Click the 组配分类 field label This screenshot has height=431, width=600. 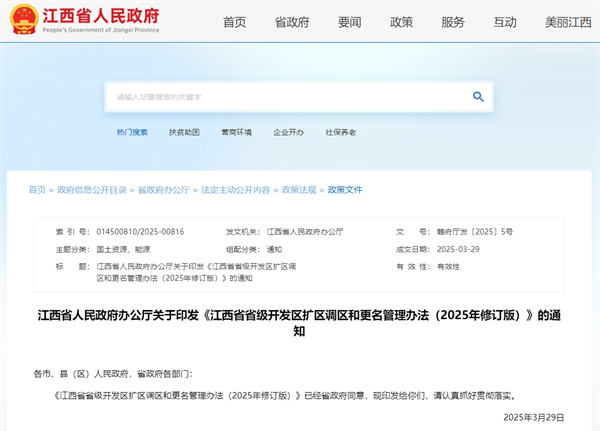tap(243, 250)
